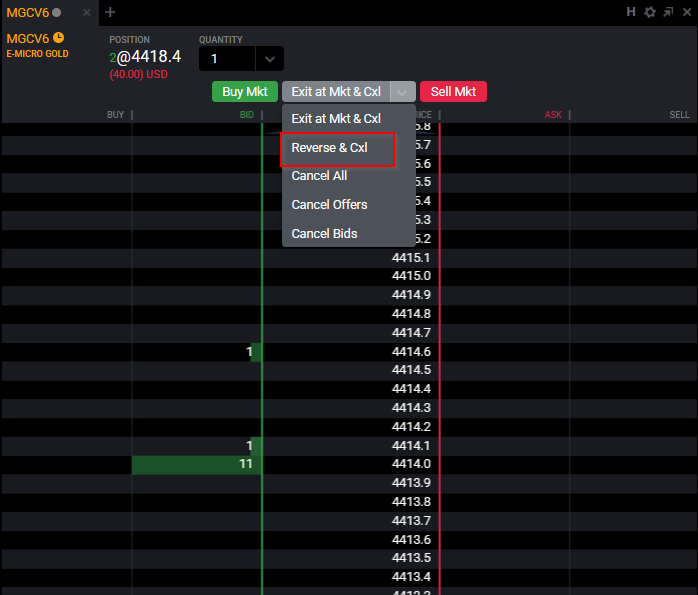Click the E-MICRO GOLD instrument label
698x595 pixels.
37,54
